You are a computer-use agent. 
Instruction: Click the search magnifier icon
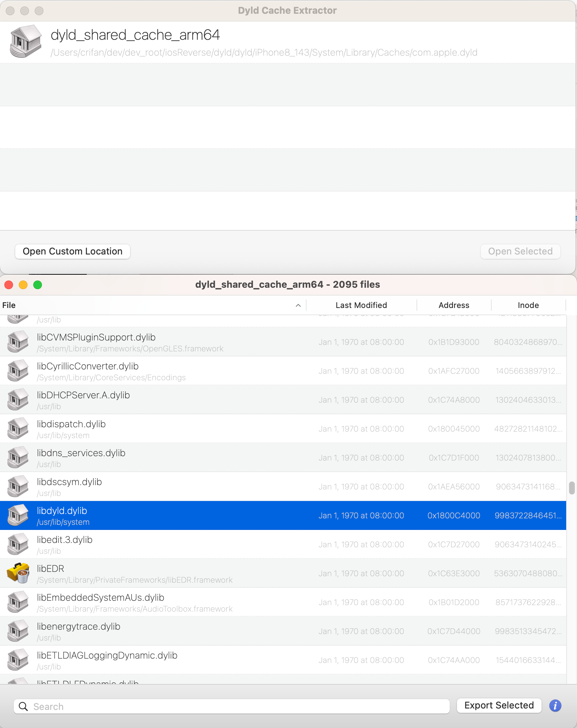coord(23,706)
